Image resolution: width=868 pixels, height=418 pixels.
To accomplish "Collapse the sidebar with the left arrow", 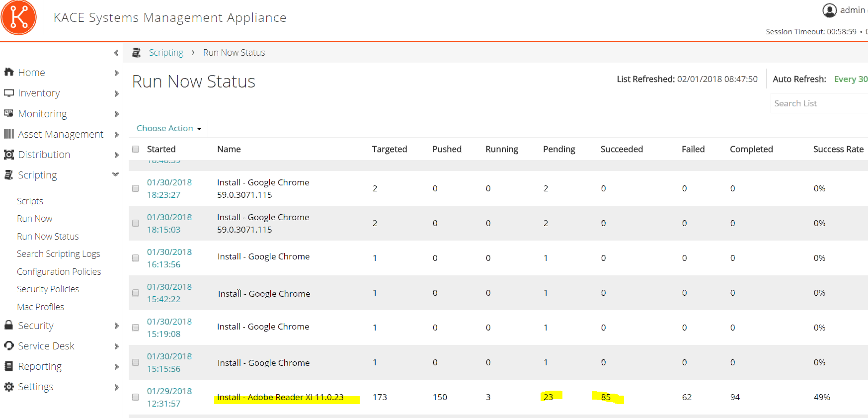I will pyautogui.click(x=116, y=53).
